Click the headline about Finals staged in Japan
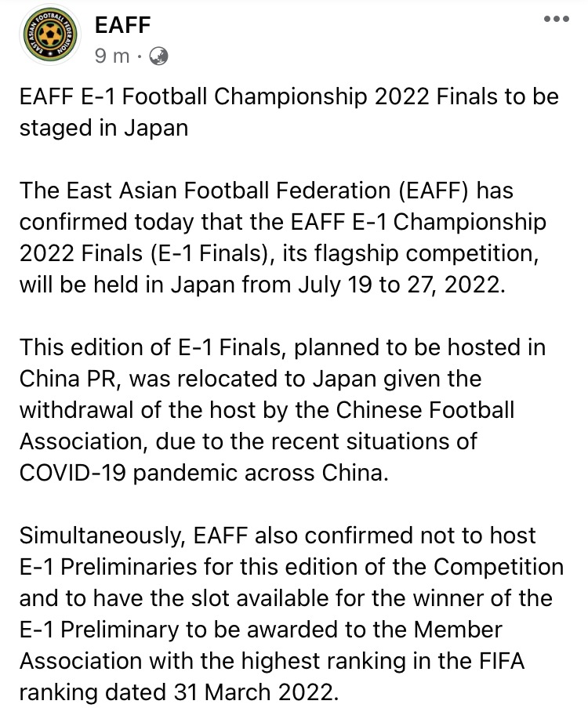Screen dimensions: 588x708 pyautogui.click(x=289, y=112)
